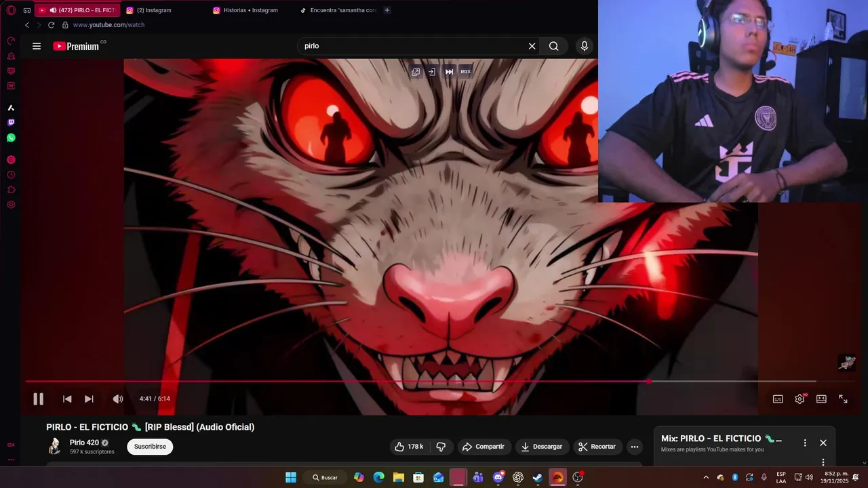The image size is (868, 488).
Task: Click the Recortar clip button
Action: (597, 447)
